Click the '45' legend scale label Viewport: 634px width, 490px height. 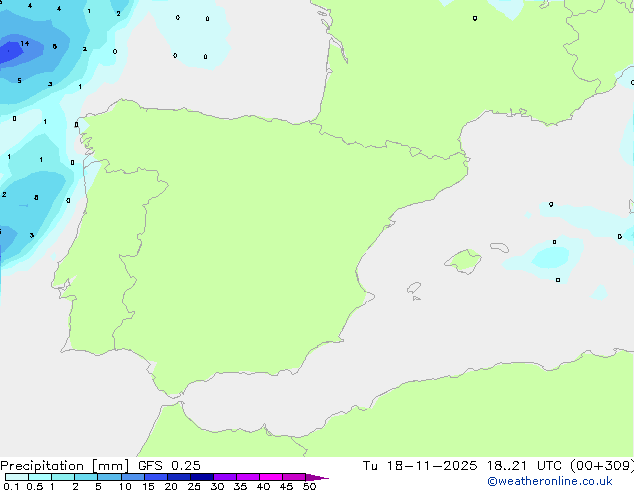click(x=286, y=486)
